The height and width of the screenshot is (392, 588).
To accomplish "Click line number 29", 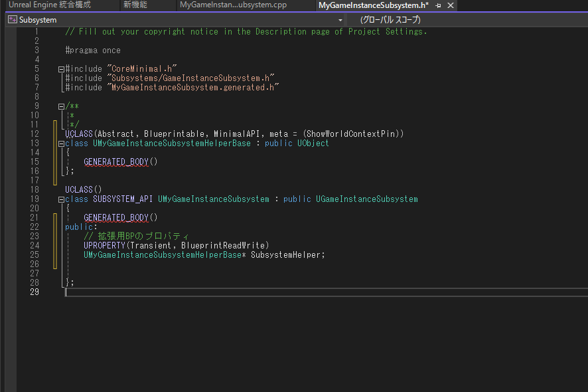I will (35, 292).
